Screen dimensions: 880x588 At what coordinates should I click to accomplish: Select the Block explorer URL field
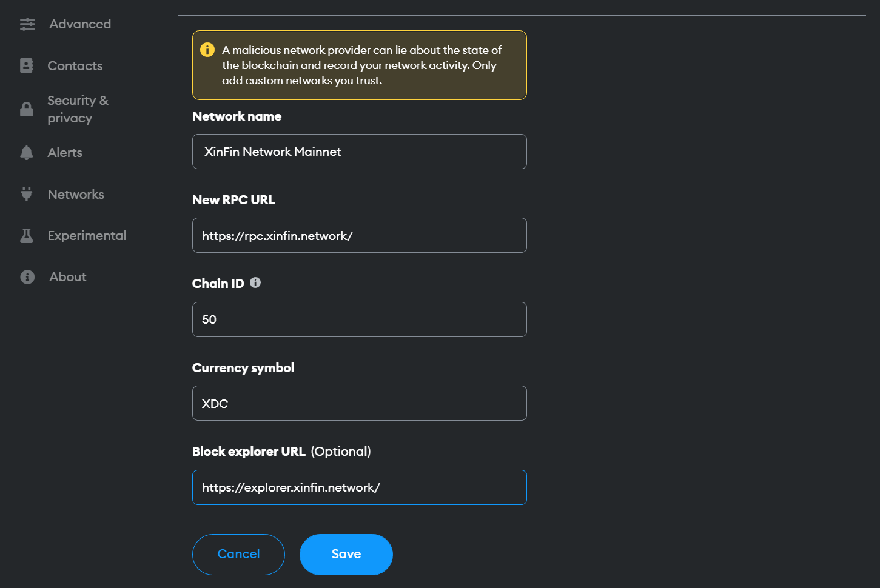(x=359, y=487)
